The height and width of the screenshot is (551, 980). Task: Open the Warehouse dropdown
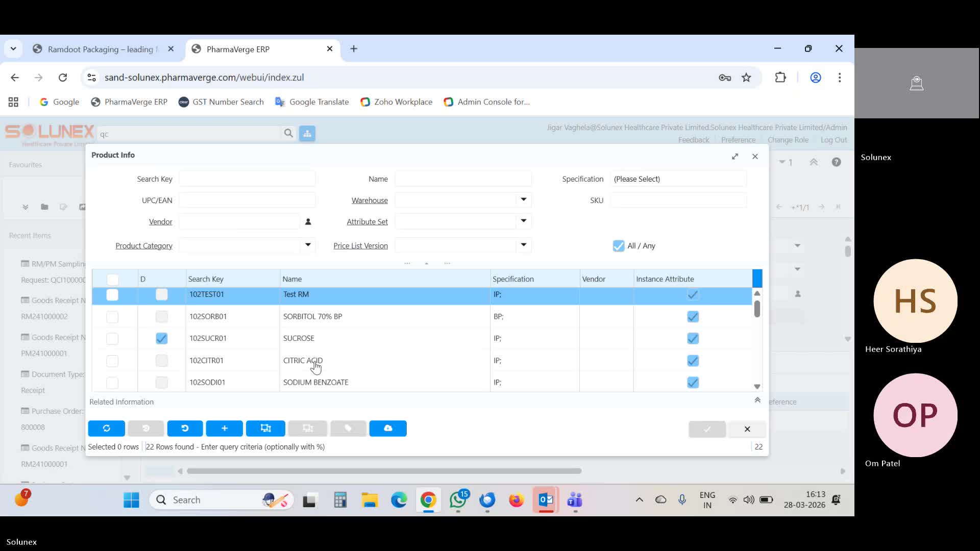point(523,200)
